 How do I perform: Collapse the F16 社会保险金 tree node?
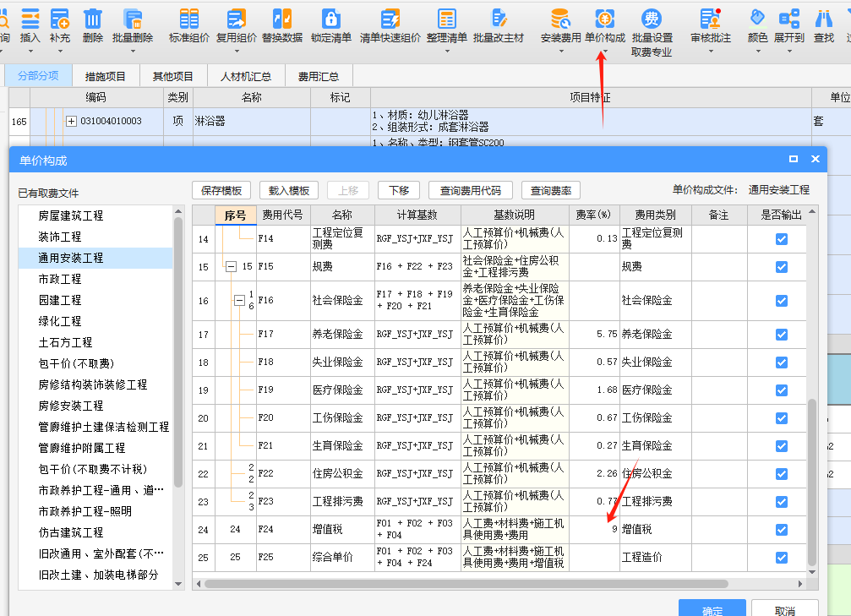click(239, 300)
